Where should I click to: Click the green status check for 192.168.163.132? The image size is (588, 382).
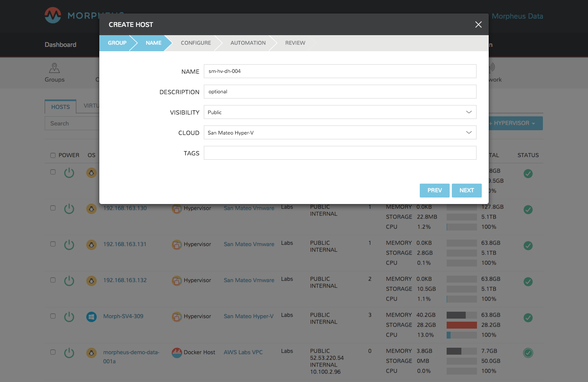click(528, 282)
